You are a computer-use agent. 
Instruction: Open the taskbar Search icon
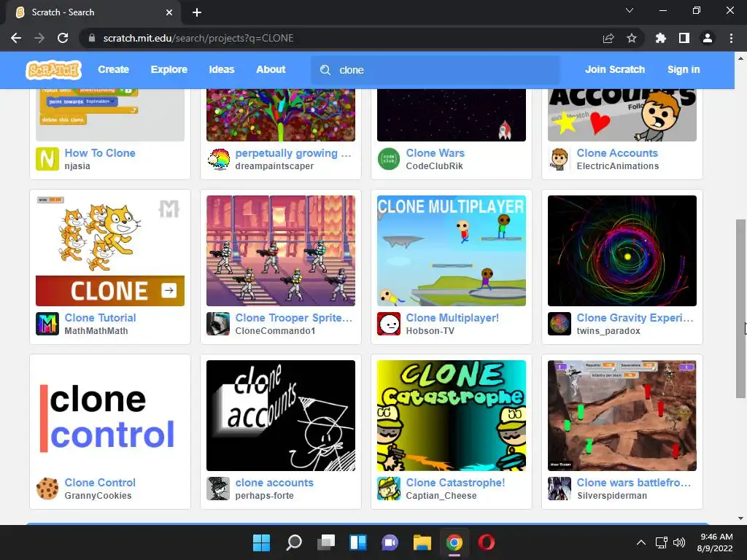coord(294,542)
